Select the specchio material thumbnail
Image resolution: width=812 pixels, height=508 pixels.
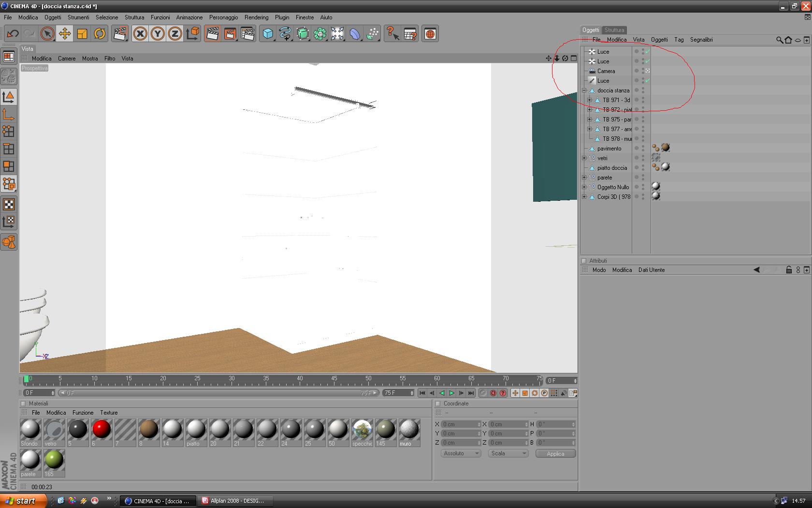[x=362, y=433]
